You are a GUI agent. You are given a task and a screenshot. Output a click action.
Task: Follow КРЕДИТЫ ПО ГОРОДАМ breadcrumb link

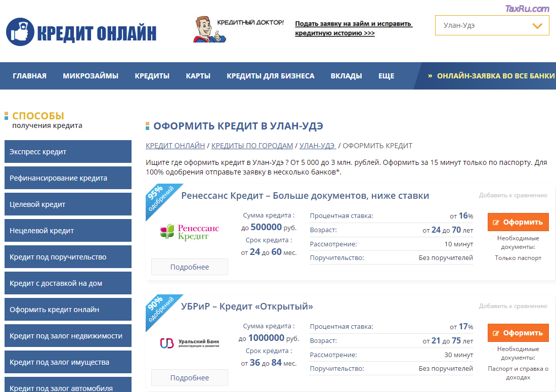click(252, 146)
